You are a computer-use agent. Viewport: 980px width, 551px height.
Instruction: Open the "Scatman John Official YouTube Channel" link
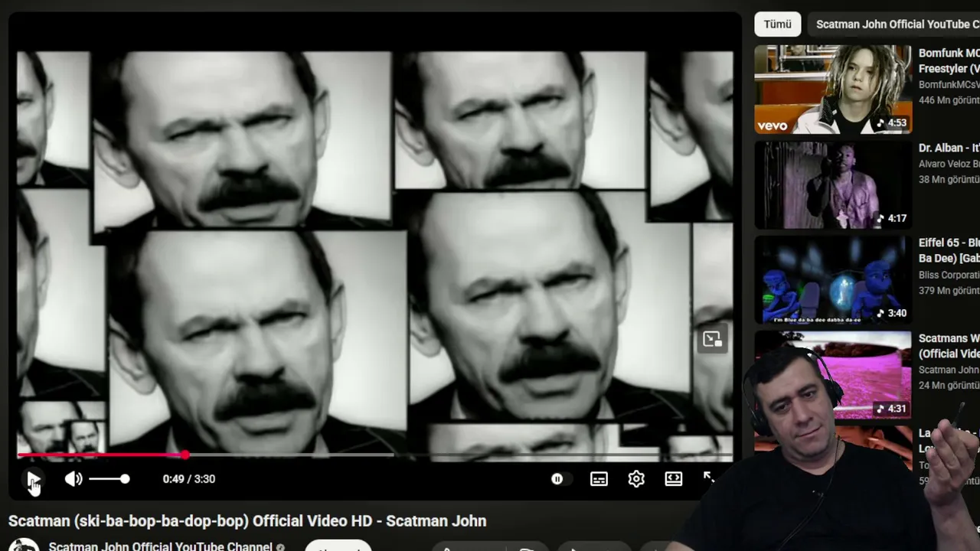[x=161, y=546]
